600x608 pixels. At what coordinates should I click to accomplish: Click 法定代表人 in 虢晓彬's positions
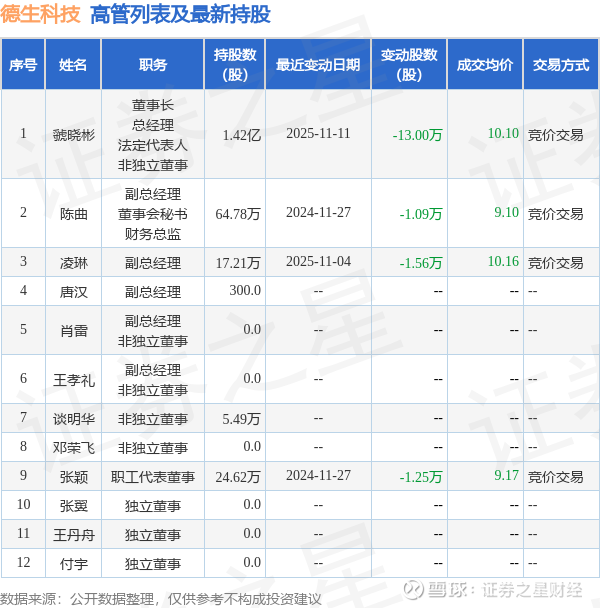(152, 145)
